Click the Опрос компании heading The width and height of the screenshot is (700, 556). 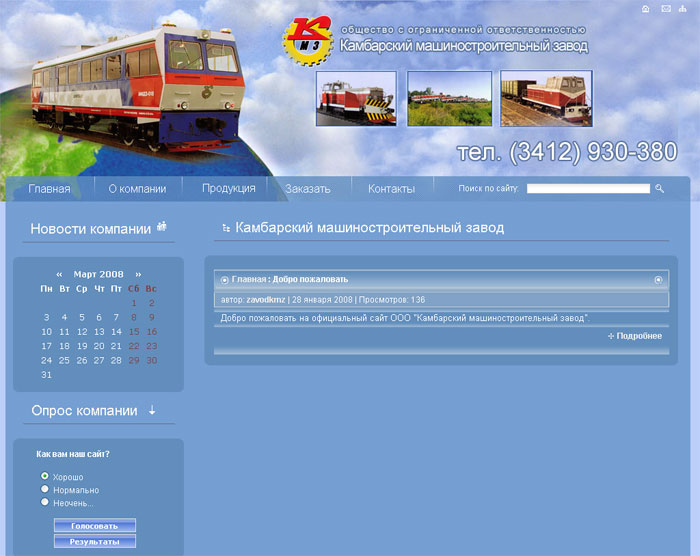pyautogui.click(x=84, y=410)
